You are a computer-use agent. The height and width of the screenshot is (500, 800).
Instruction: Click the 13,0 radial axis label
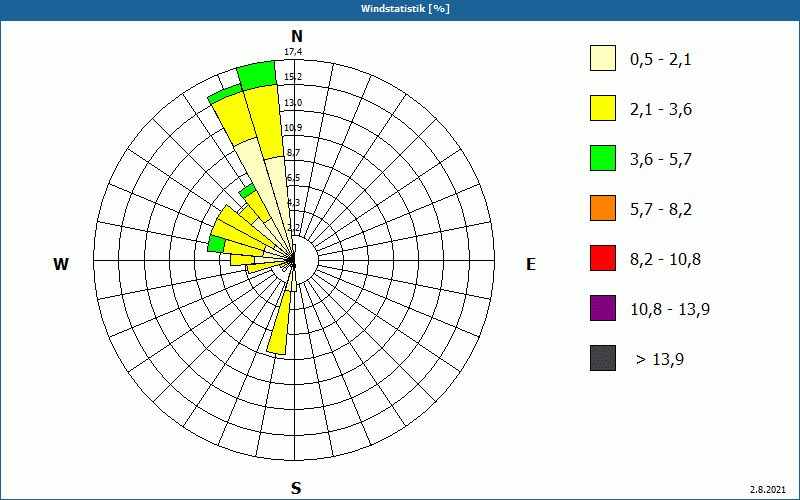click(x=293, y=103)
